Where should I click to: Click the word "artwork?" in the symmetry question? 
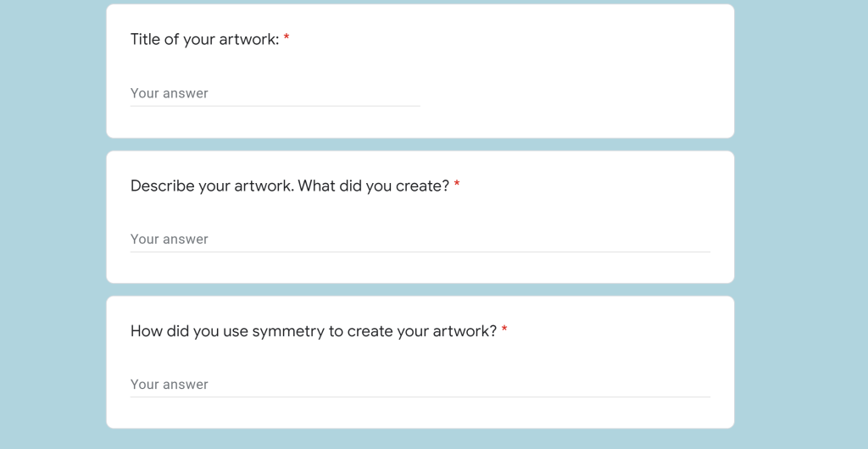(x=465, y=331)
